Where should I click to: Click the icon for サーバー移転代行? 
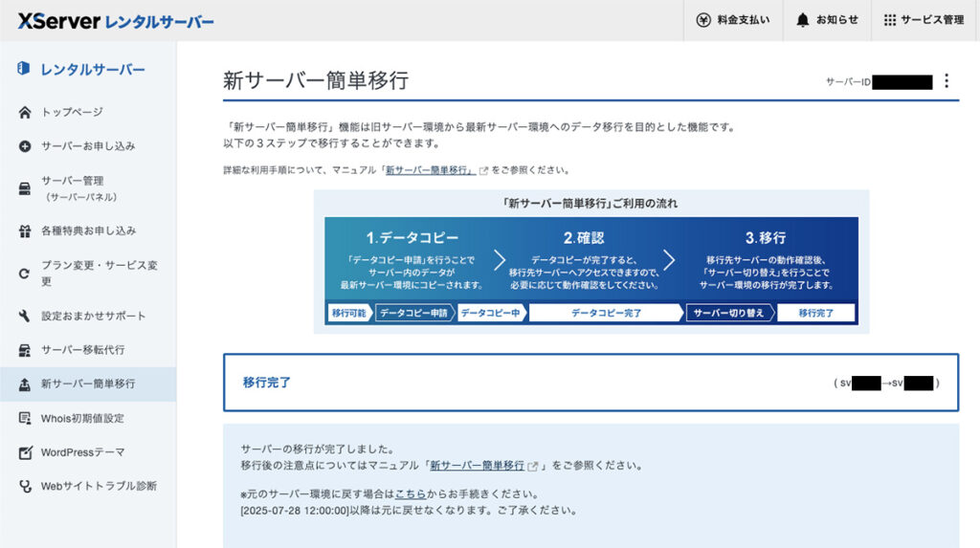(24, 350)
